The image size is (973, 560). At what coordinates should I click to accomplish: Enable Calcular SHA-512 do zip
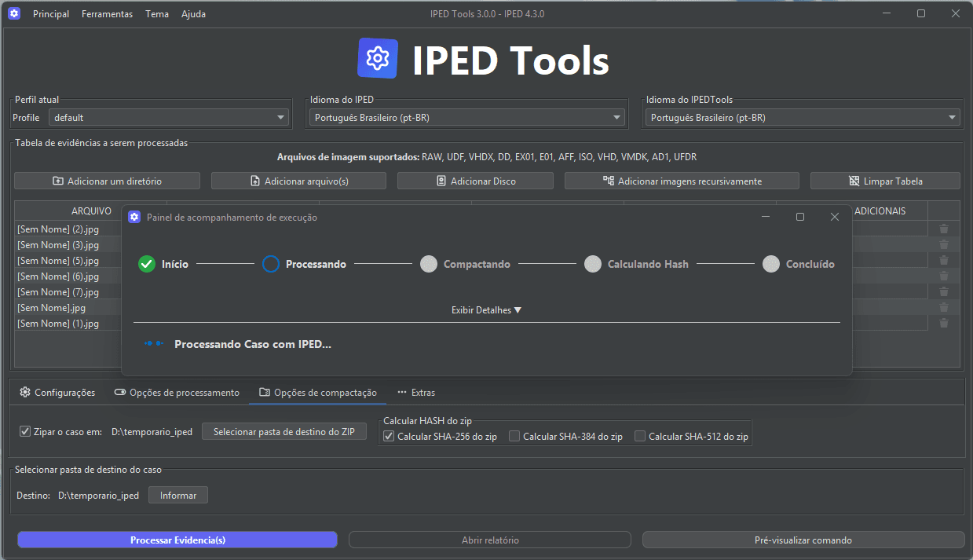click(640, 437)
